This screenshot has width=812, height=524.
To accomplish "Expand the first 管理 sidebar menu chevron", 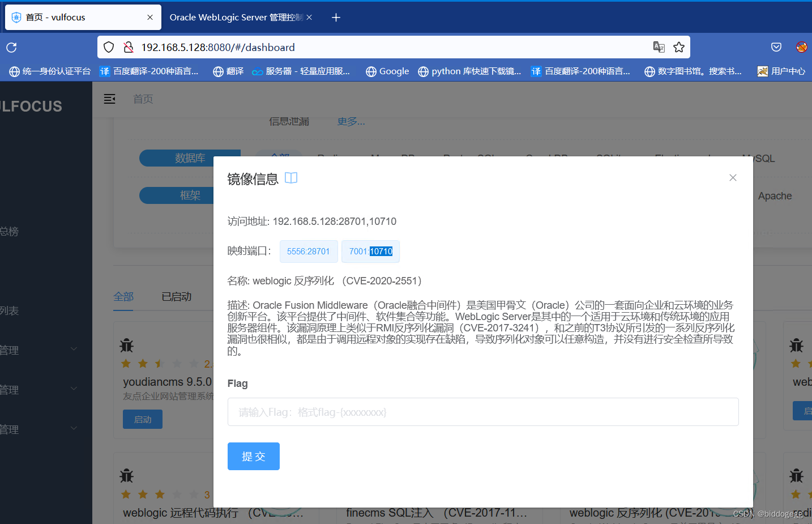I will click(74, 349).
